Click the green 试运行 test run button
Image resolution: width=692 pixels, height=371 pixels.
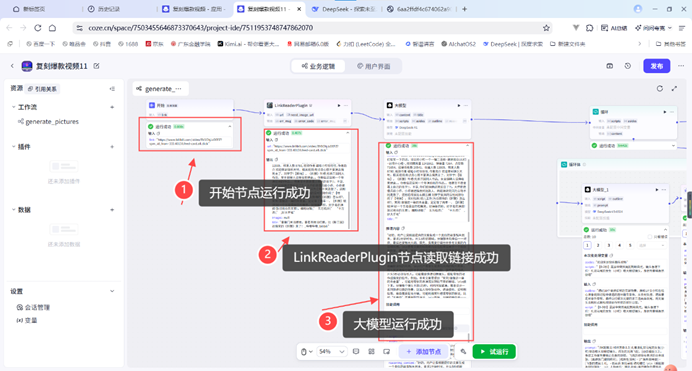pos(494,352)
